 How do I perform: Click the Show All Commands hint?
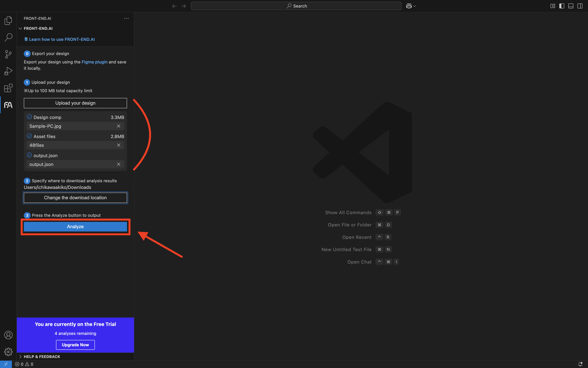click(x=348, y=212)
